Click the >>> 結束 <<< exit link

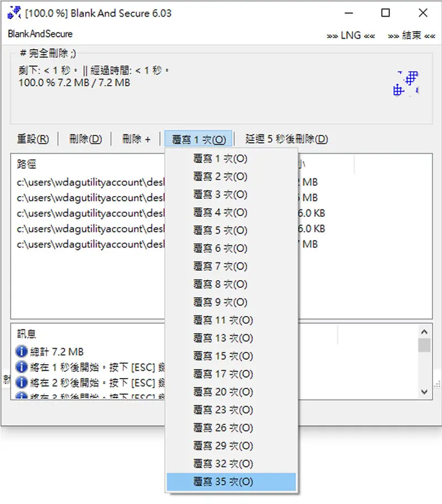[412, 35]
